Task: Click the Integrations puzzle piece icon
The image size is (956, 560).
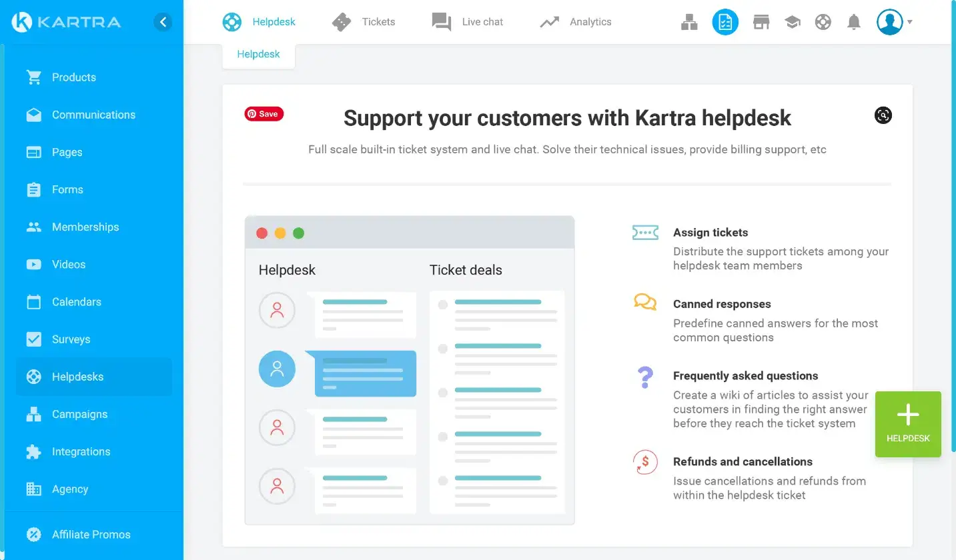Action: [33, 451]
